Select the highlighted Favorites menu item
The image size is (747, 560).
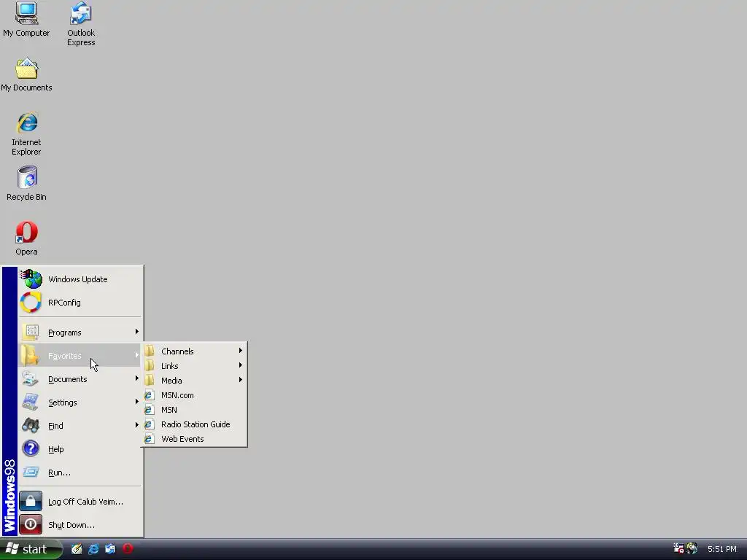tap(80, 355)
